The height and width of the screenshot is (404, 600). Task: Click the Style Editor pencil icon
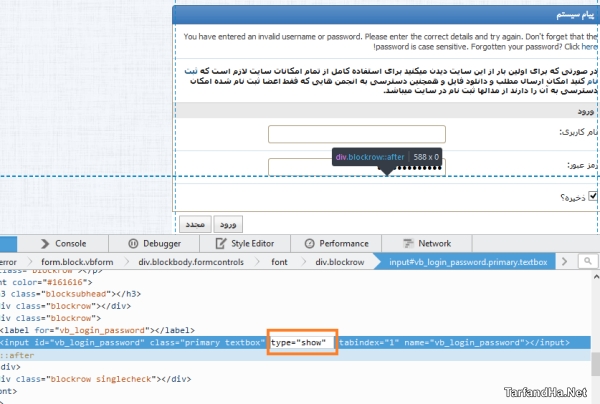click(x=221, y=243)
